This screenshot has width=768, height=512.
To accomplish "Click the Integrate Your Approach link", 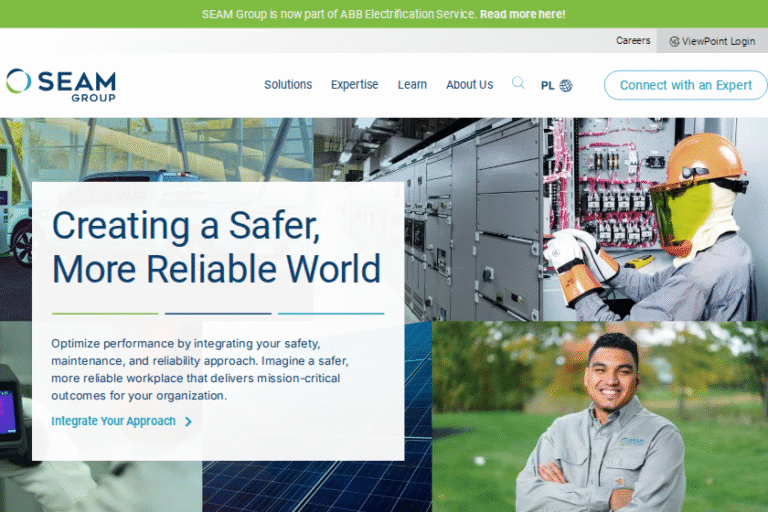I will tap(113, 422).
